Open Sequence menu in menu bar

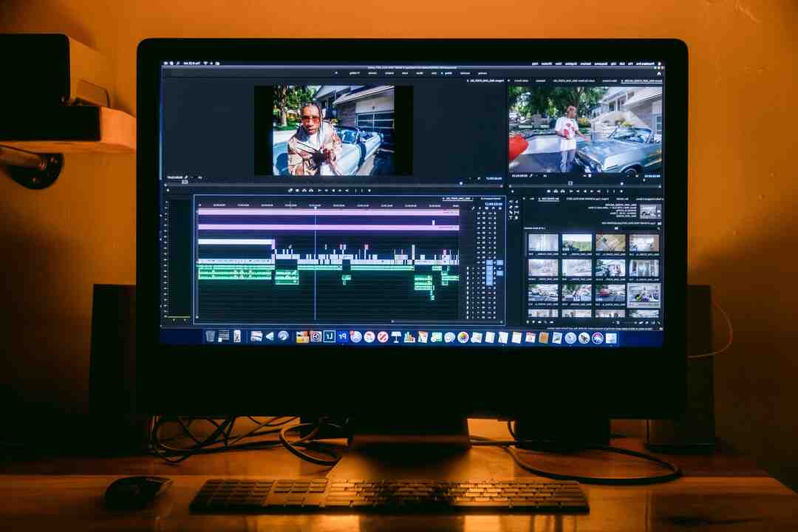pos(601,64)
